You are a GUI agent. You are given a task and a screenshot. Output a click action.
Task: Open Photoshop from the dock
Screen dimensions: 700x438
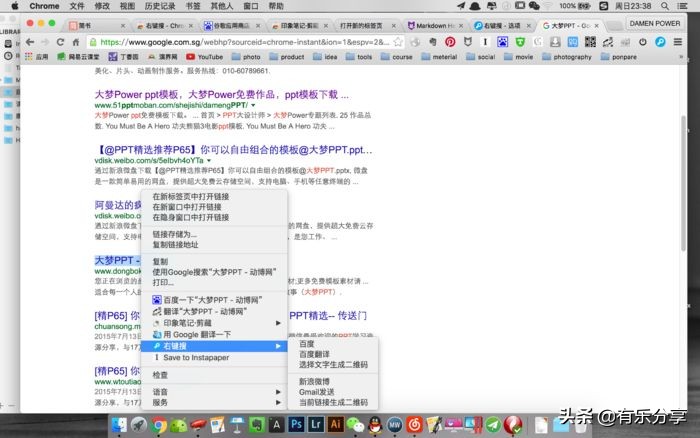[296, 424]
